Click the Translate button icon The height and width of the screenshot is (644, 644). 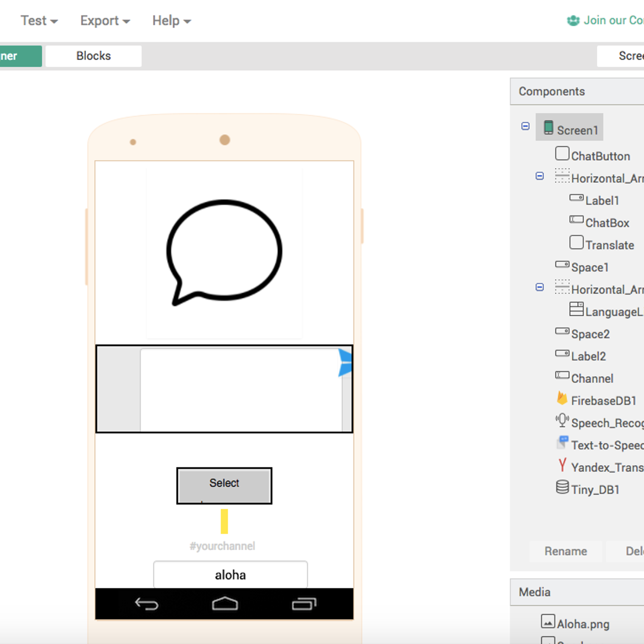pyautogui.click(x=576, y=242)
